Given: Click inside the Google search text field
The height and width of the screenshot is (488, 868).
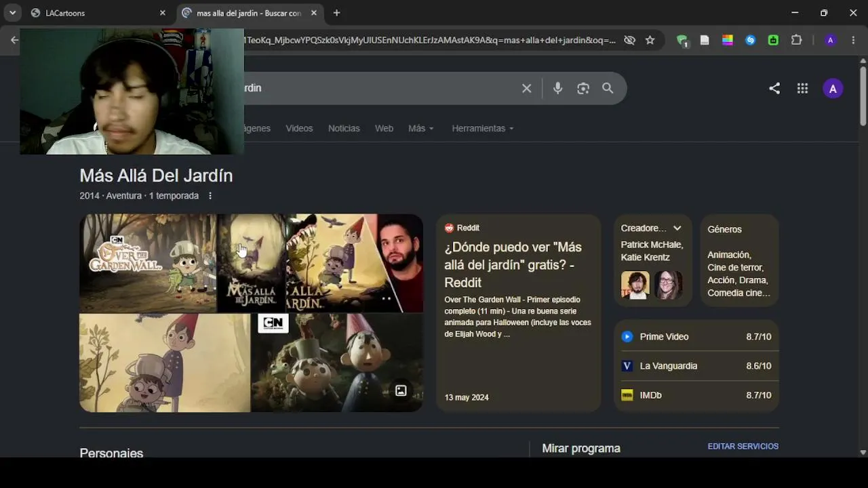Looking at the screenshot, I should 380,88.
